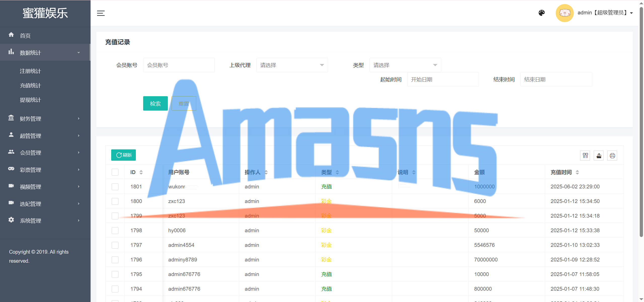Open the 上级代理 select dropdown
Image resolution: width=644 pixels, height=302 pixels.
coord(292,65)
